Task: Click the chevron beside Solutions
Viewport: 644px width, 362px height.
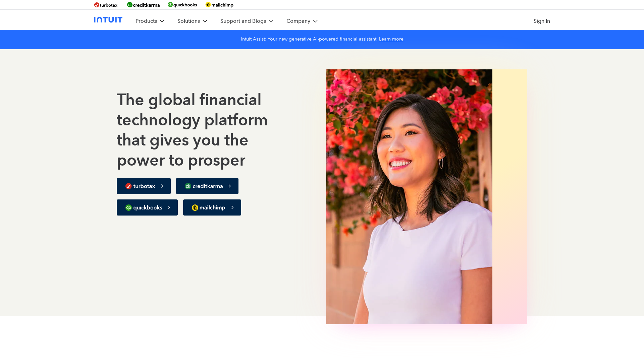Action: (x=205, y=21)
